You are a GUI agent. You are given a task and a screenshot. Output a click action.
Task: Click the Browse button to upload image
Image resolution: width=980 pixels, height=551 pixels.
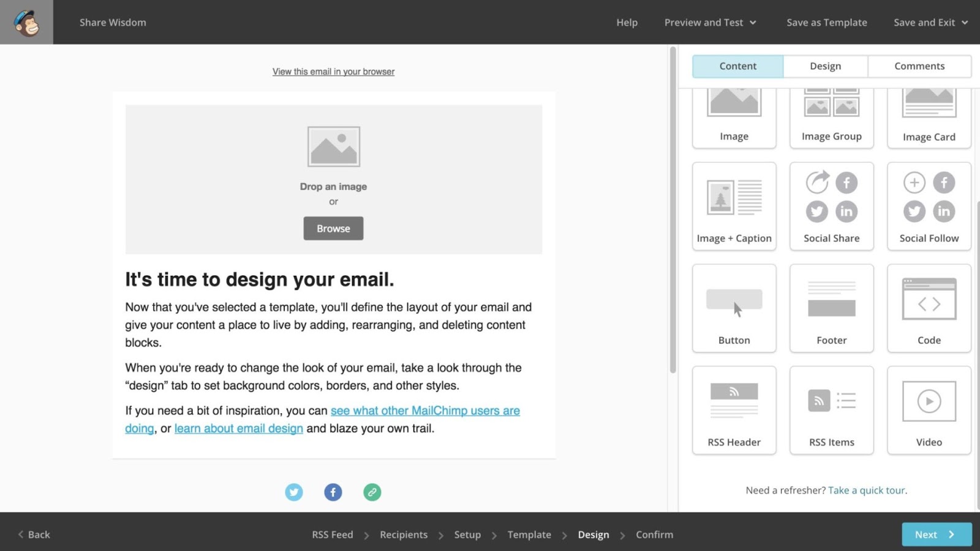tap(333, 229)
